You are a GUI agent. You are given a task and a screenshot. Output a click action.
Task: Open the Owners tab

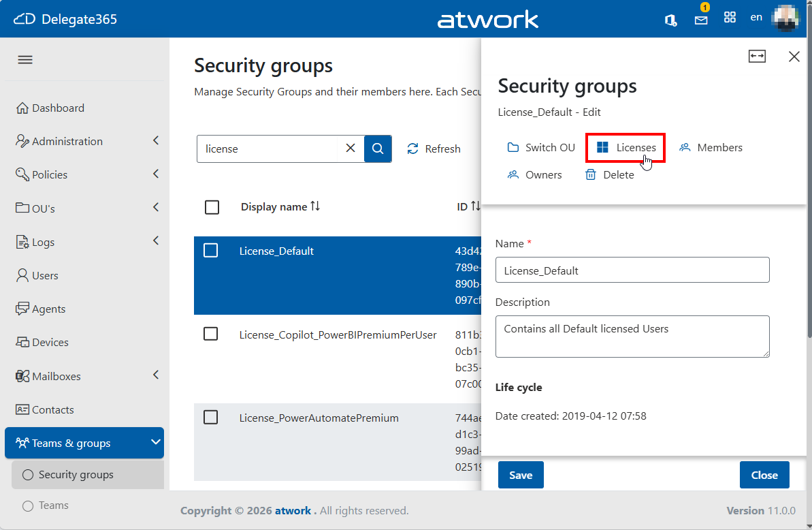pyautogui.click(x=534, y=174)
